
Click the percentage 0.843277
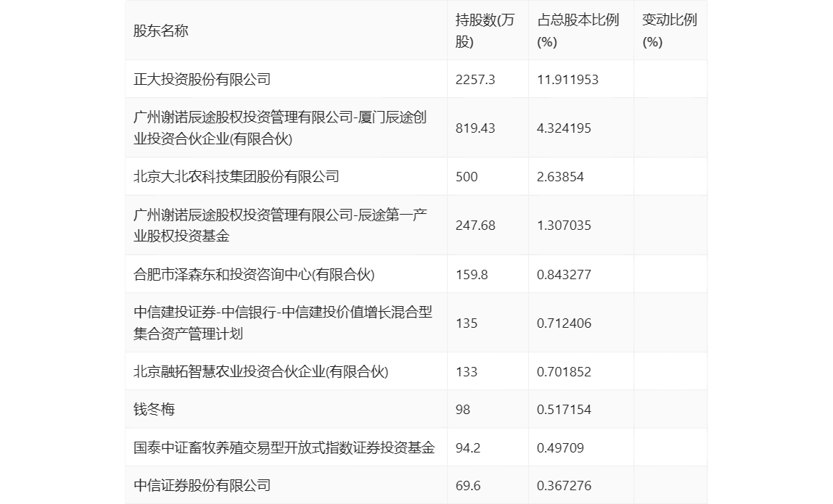pos(564,275)
